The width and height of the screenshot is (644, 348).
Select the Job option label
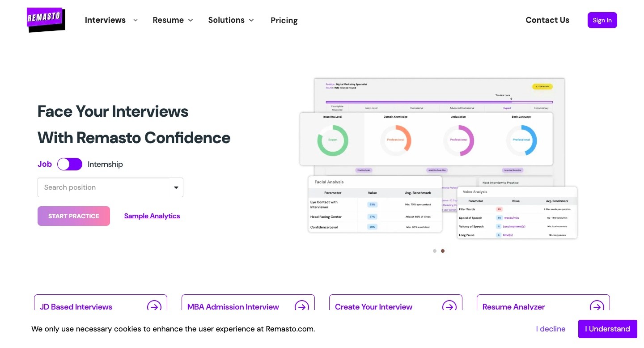coord(45,164)
